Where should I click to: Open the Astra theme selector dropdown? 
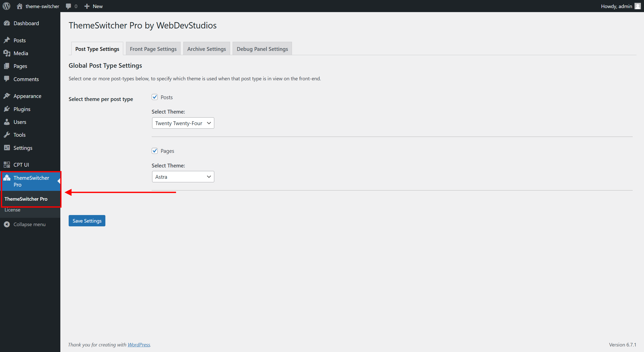pos(183,177)
